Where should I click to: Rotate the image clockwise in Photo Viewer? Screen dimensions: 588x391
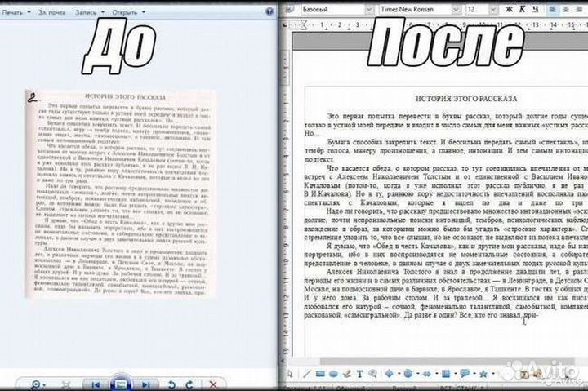pos(189,385)
